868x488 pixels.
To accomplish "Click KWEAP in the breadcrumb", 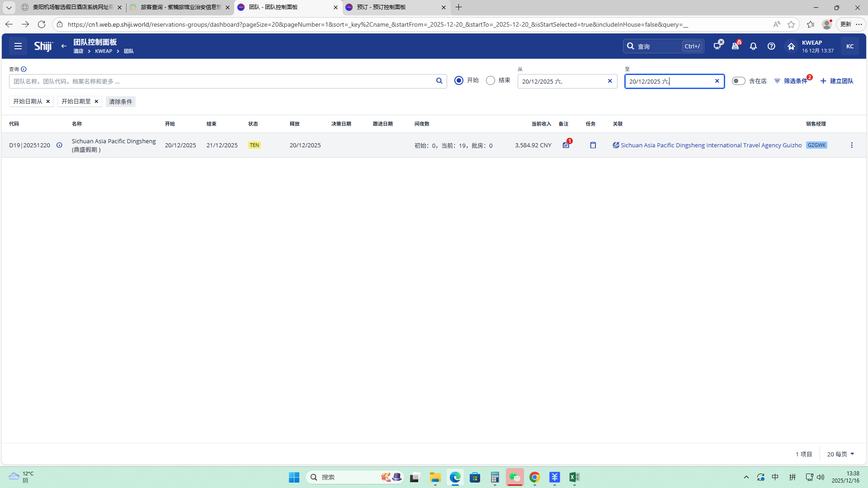I will 104,51.
